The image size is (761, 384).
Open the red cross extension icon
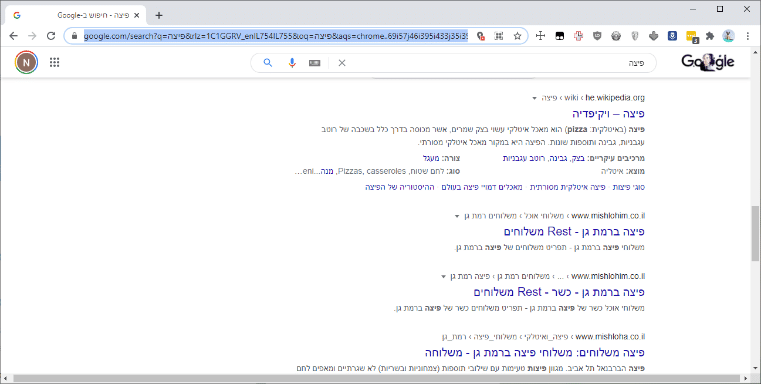click(578, 35)
